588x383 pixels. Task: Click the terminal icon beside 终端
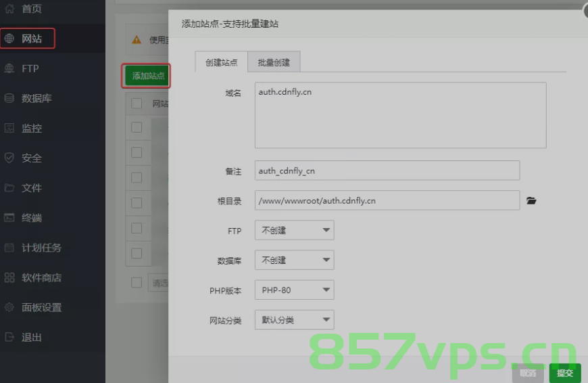pyautogui.click(x=9, y=217)
